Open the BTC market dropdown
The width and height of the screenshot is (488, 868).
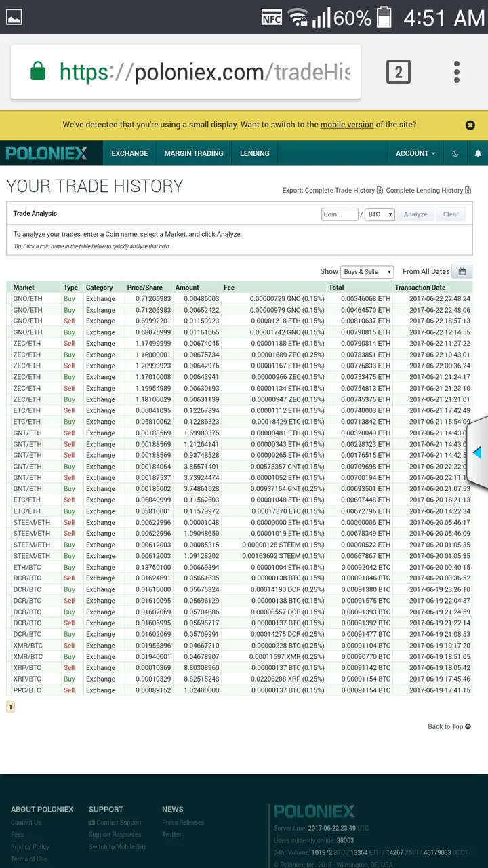coord(380,214)
